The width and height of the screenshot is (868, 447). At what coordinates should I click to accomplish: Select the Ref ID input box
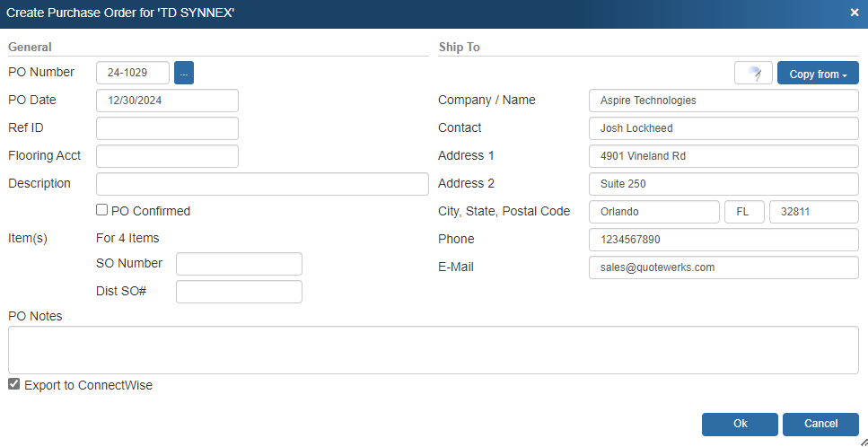167,128
